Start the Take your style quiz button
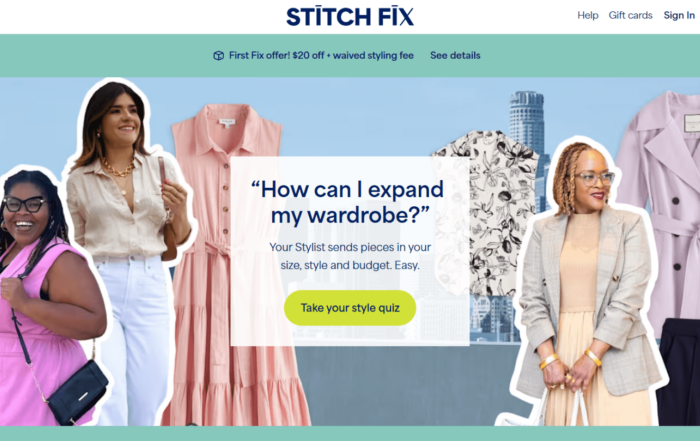The image size is (700, 441). [350, 308]
